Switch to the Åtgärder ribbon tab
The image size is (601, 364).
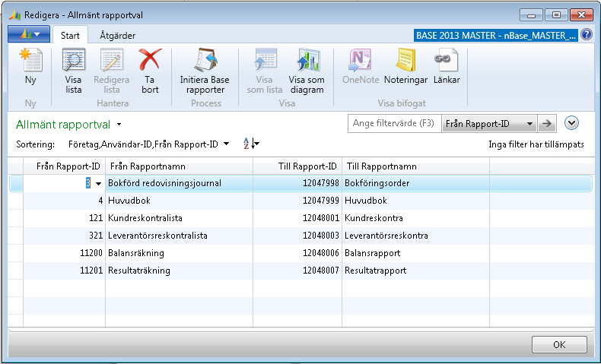click(117, 36)
